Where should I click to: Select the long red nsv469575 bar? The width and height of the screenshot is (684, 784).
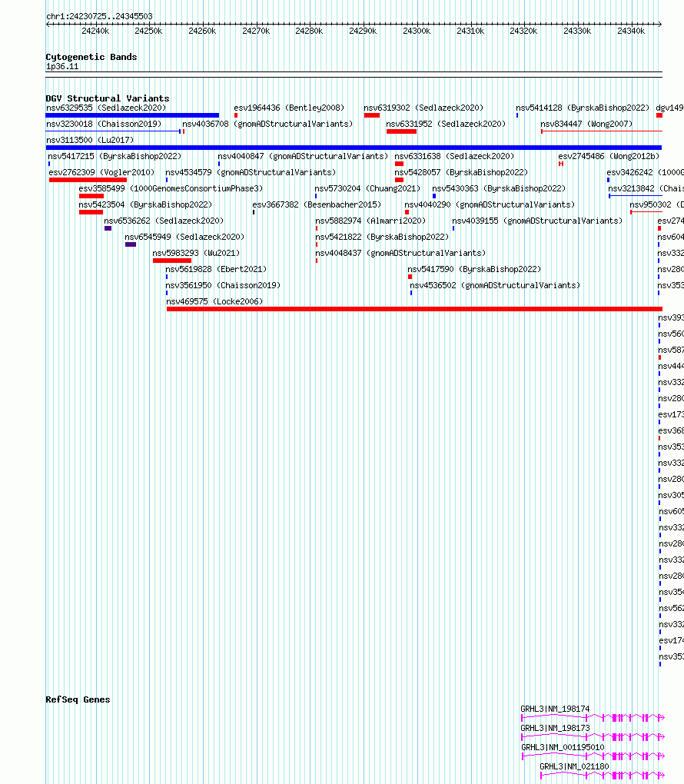(414, 309)
